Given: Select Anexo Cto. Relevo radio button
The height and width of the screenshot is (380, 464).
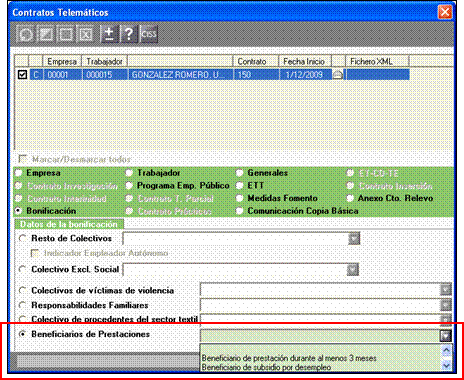Looking at the screenshot, I should coord(350,198).
